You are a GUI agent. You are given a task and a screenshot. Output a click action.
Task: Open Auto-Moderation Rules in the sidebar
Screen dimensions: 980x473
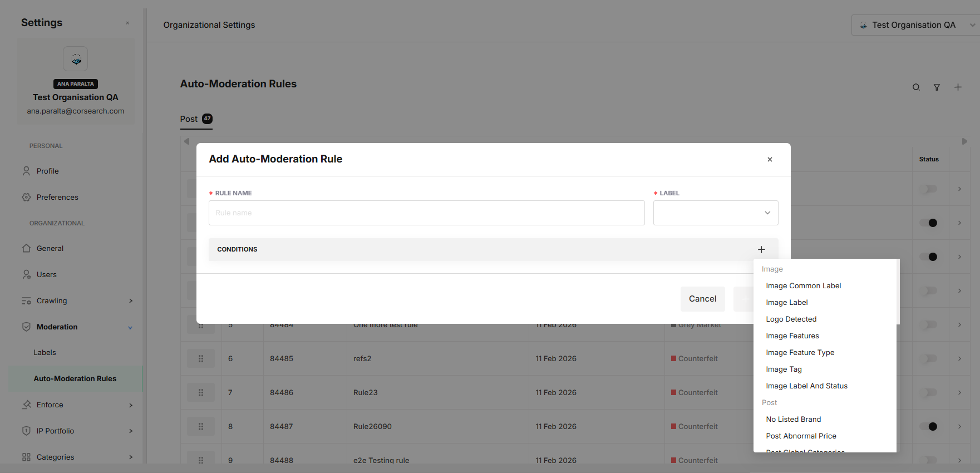coord(75,378)
